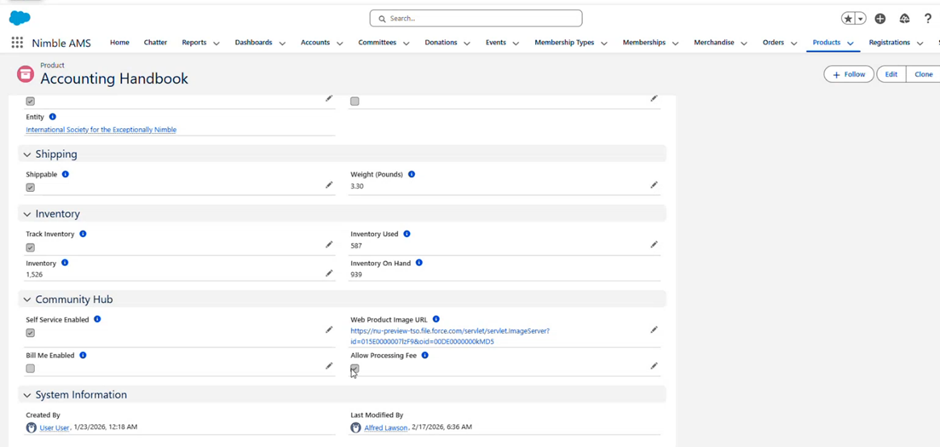
Task: Open the Dashboards tab dropdown arrow
Action: [282, 43]
